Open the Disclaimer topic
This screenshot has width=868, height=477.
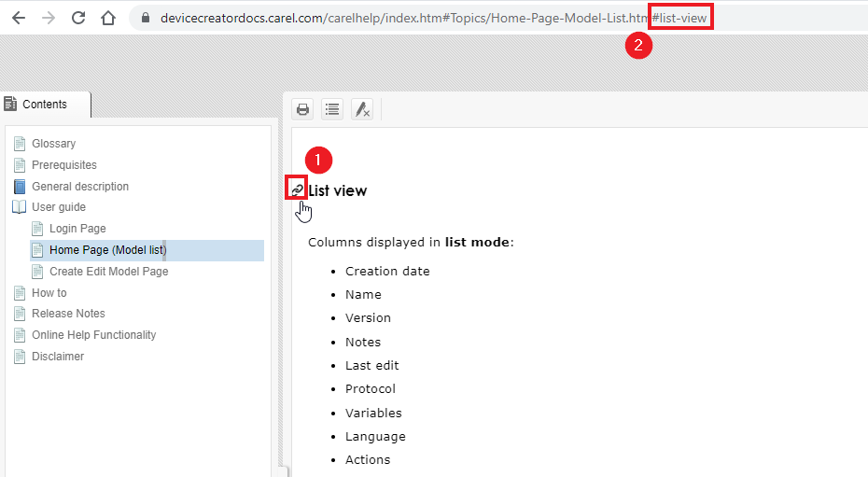58,357
